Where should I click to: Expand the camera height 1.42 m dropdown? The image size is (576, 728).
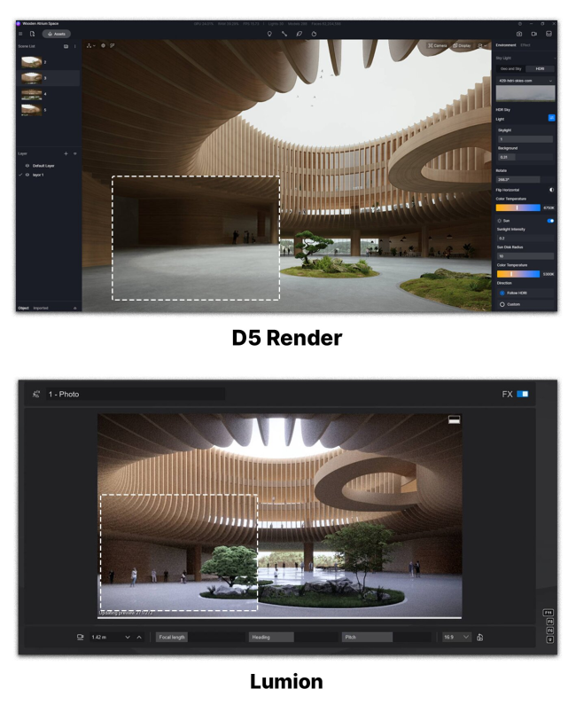pos(127,637)
